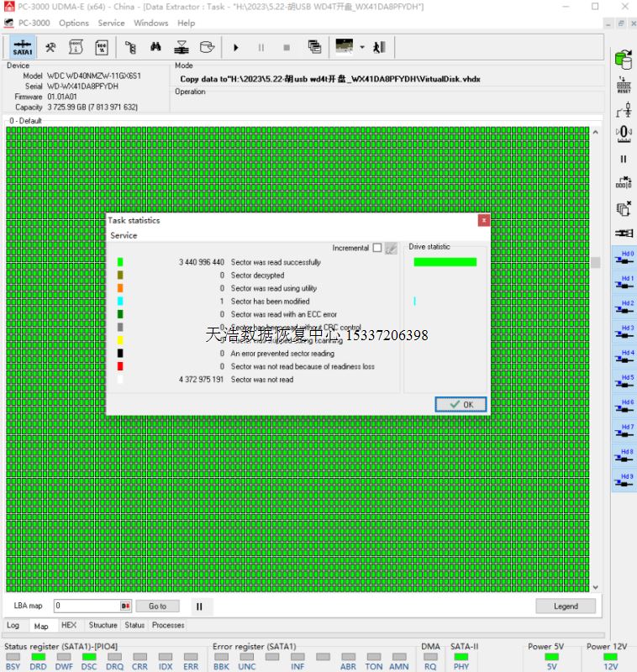Open dropdown arrow beside the image toolbar icon

click(362, 48)
